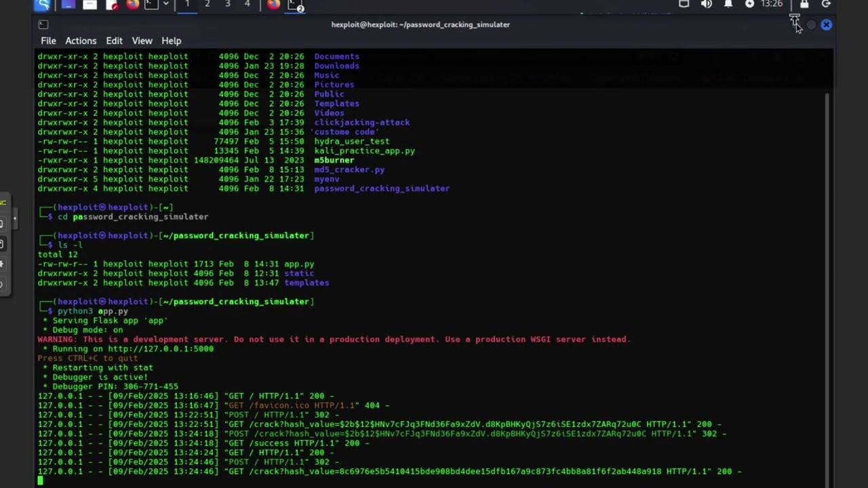Launch Firefox from the panel quick launcher

133,5
